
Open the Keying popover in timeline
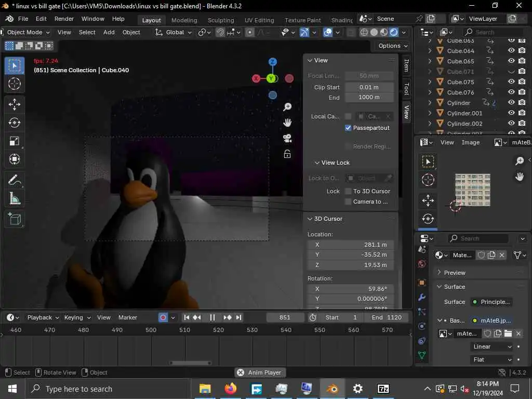77,317
